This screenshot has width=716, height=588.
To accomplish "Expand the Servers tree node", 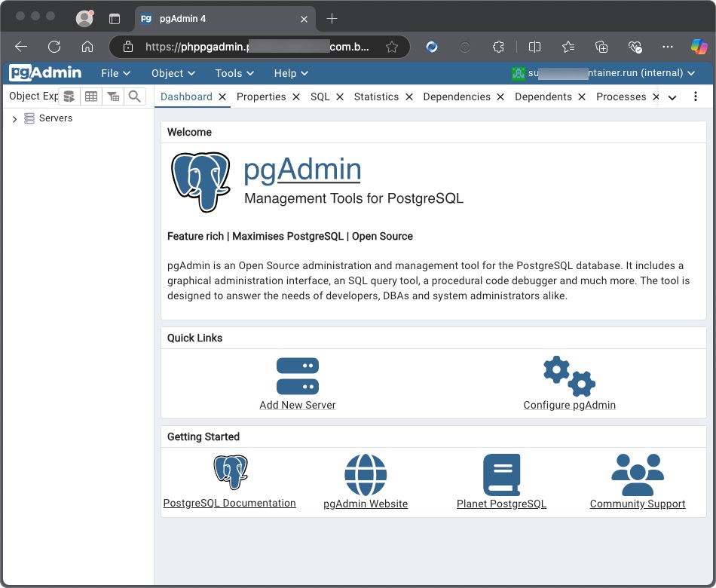I will pos(14,119).
